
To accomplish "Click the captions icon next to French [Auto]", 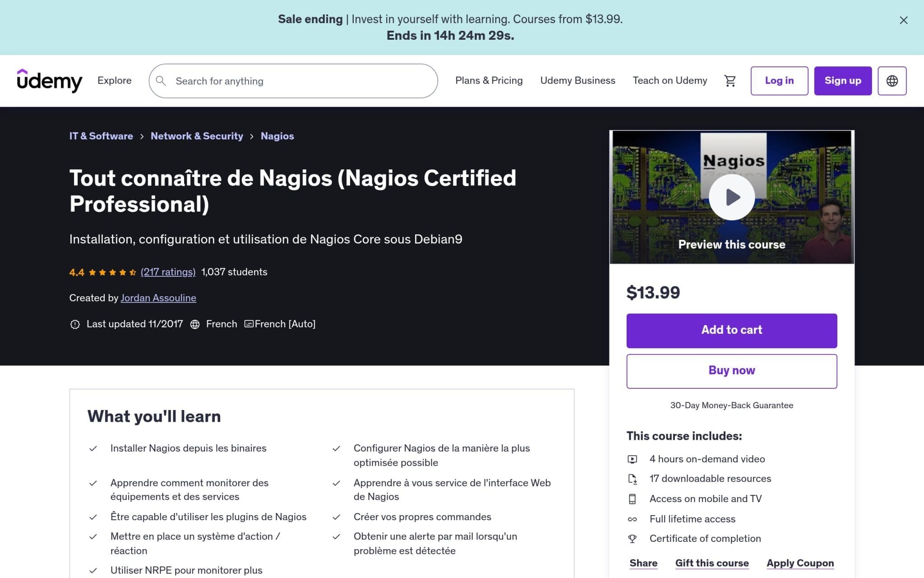I will coord(249,324).
